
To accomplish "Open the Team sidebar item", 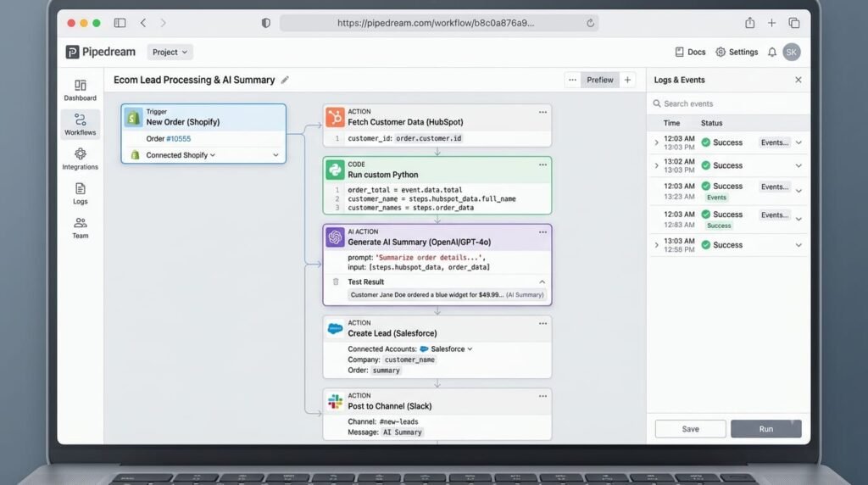I will click(x=80, y=228).
